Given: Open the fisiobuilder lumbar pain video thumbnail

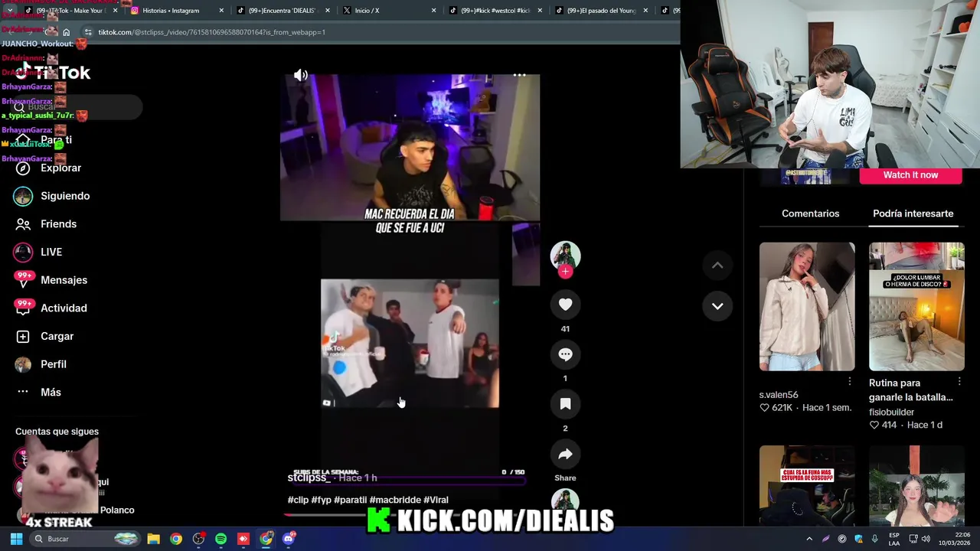Looking at the screenshot, I should 916,306.
